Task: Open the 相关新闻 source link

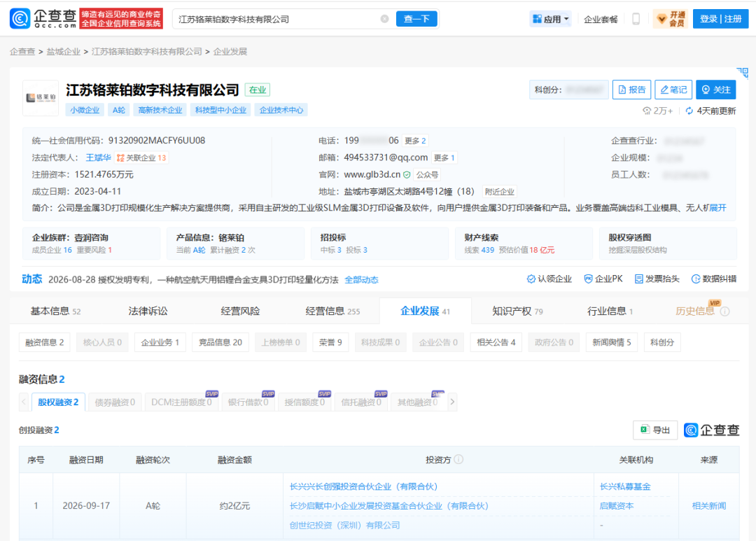Action: [x=708, y=506]
